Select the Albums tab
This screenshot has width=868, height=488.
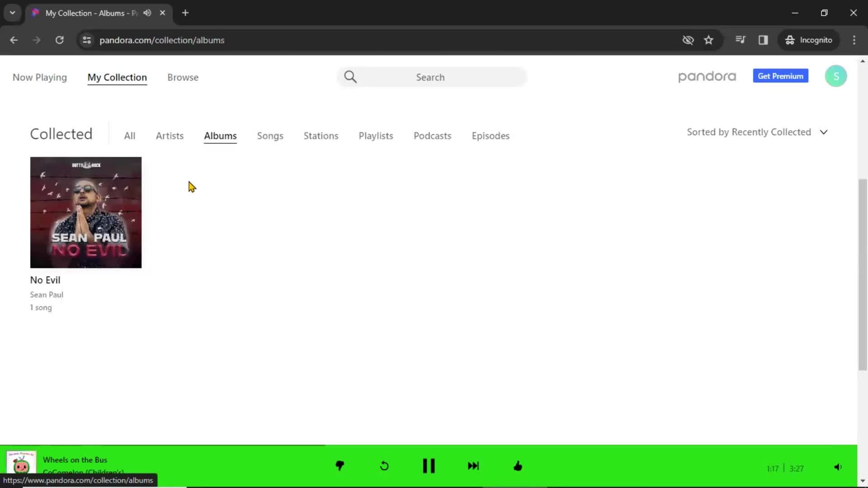(x=221, y=136)
